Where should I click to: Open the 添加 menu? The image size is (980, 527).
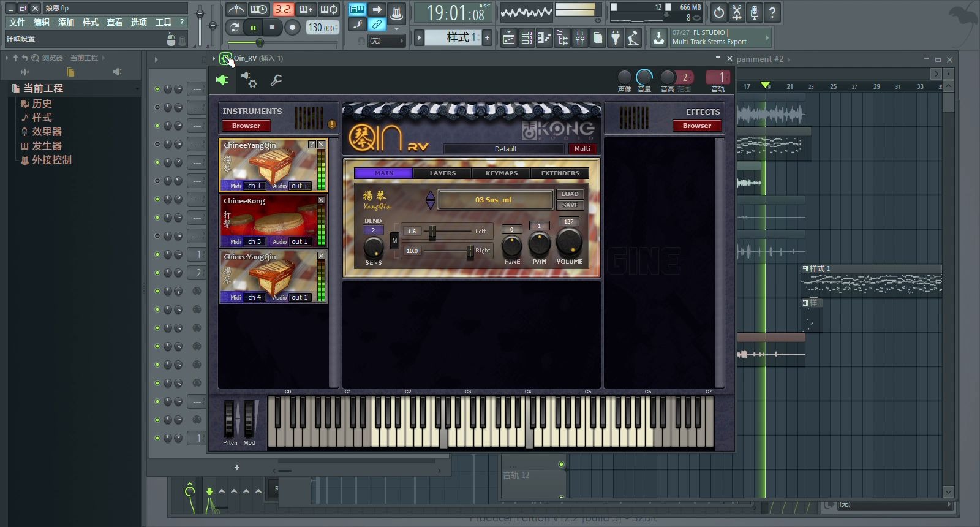66,22
